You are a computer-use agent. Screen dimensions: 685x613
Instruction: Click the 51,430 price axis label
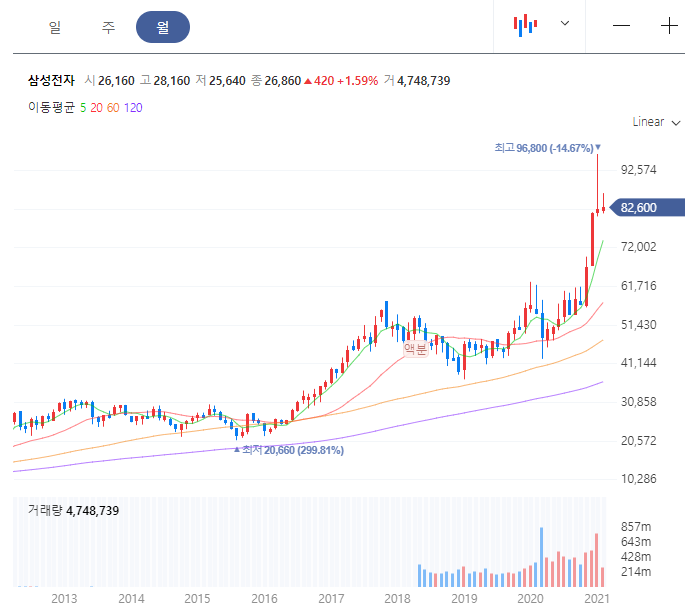click(639, 325)
